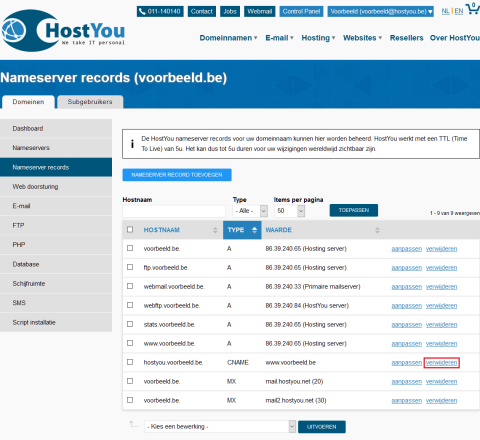
Task: Switch to the Domeinen tab
Action: (28, 102)
